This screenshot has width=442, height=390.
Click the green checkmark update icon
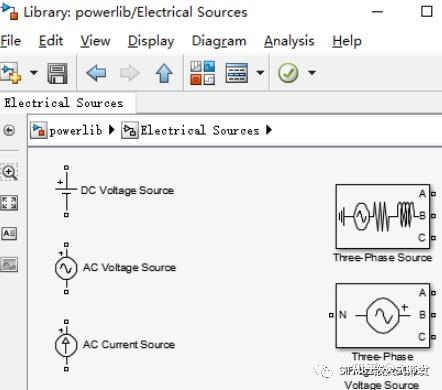click(288, 73)
